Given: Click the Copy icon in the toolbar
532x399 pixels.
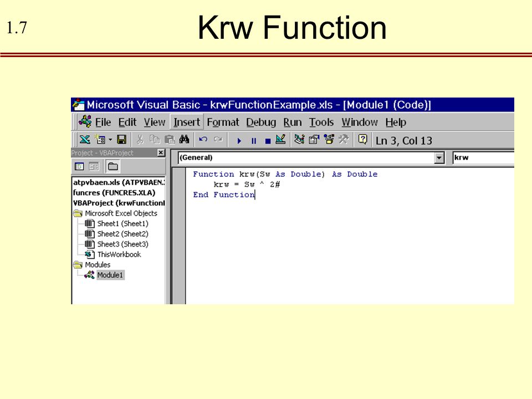Looking at the screenshot, I should pos(155,140).
